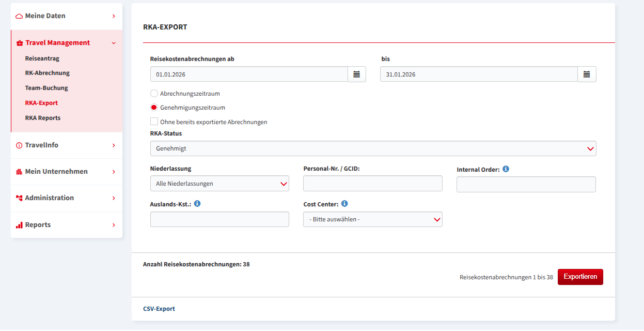This screenshot has height=331, width=644.
Task: Click the TravelInfo info-circle icon
Action: coord(20,145)
